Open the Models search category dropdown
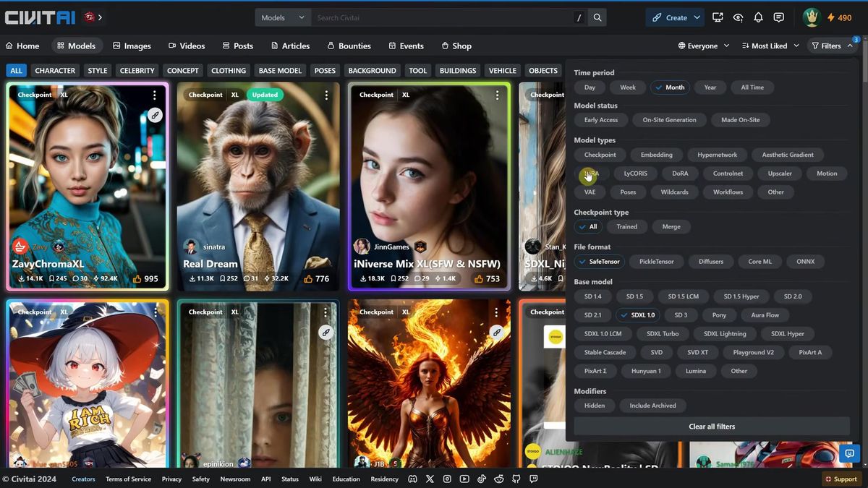Screen dimensions: 868x488 point(283,17)
